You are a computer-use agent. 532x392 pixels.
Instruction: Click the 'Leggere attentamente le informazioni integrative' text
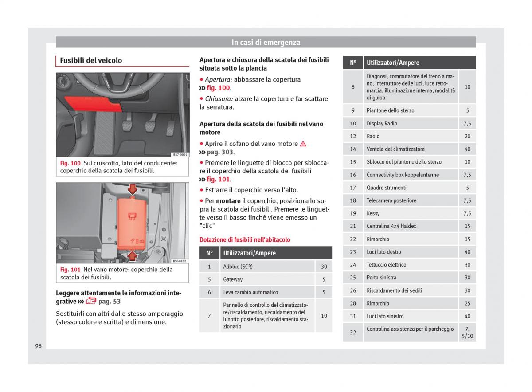coord(118,297)
